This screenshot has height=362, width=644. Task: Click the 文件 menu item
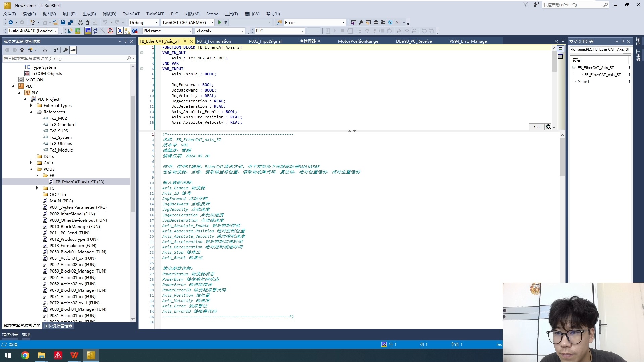(10, 14)
